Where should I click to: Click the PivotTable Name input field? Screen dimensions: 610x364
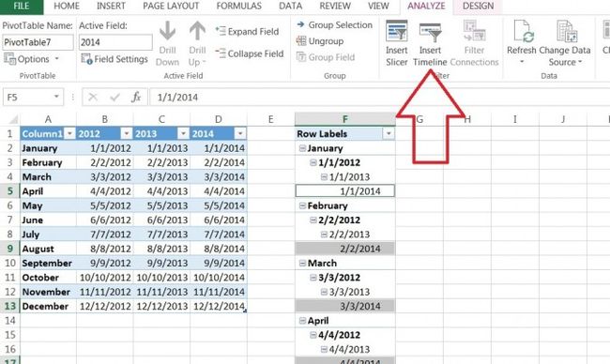click(38, 42)
